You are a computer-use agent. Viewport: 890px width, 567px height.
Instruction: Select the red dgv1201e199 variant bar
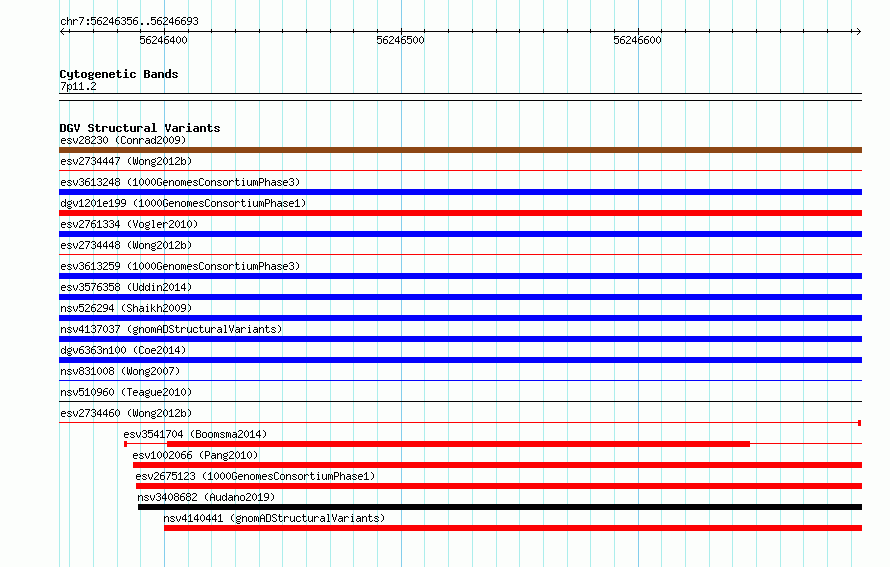pos(460,213)
